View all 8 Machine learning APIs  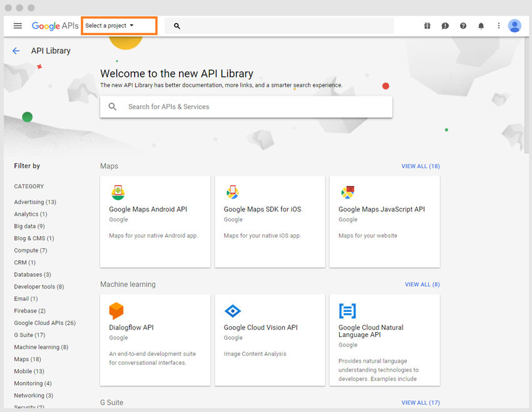pyautogui.click(x=422, y=284)
